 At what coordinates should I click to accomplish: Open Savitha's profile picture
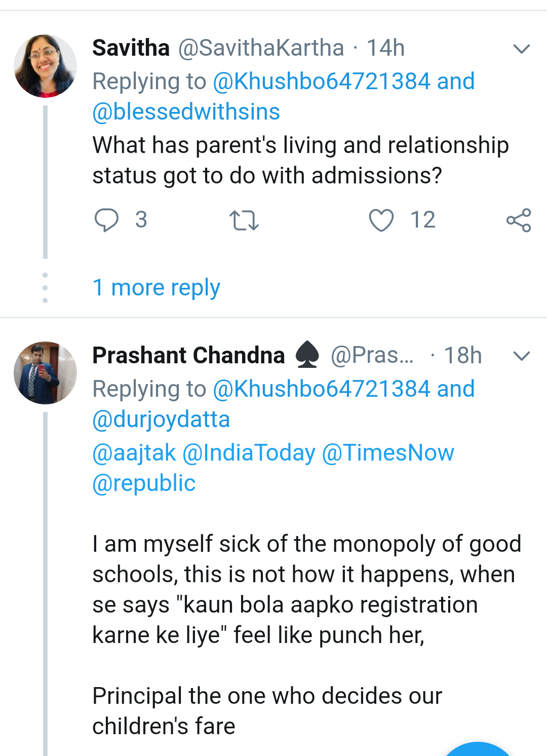coord(45,66)
